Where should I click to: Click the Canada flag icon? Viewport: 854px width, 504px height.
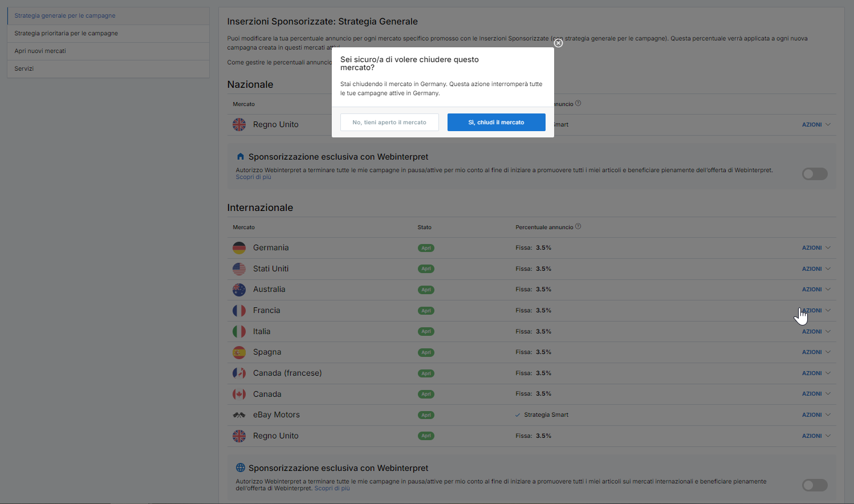(239, 394)
